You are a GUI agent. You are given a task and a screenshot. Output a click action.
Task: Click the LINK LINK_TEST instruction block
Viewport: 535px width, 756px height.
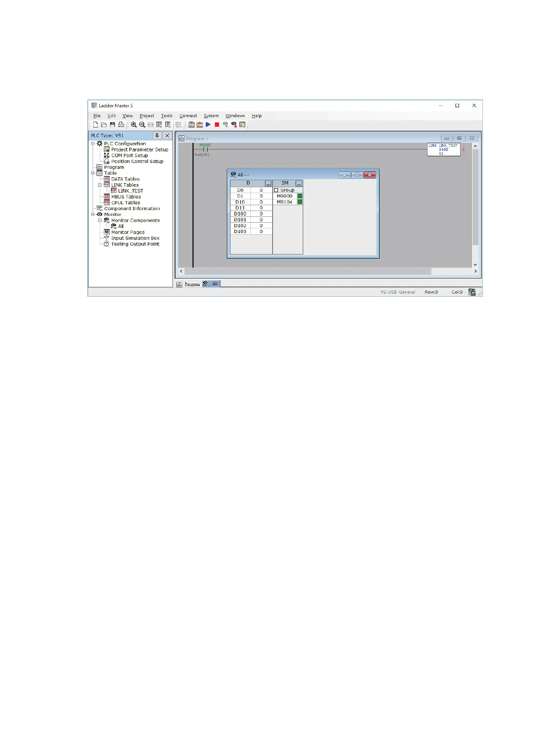coord(444,149)
